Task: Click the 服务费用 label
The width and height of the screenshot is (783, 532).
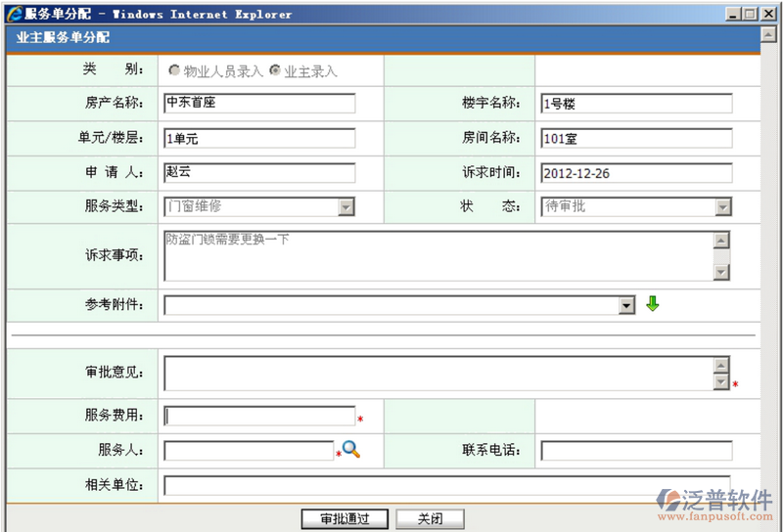Action: pos(114,415)
